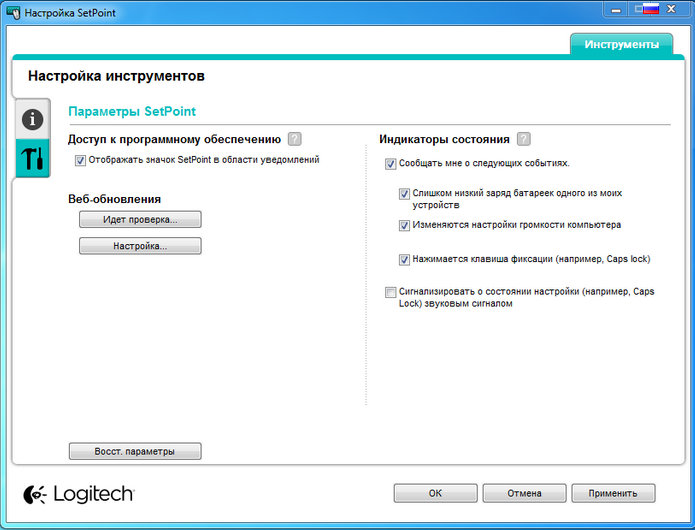Confirm with the OK button

coord(435,493)
